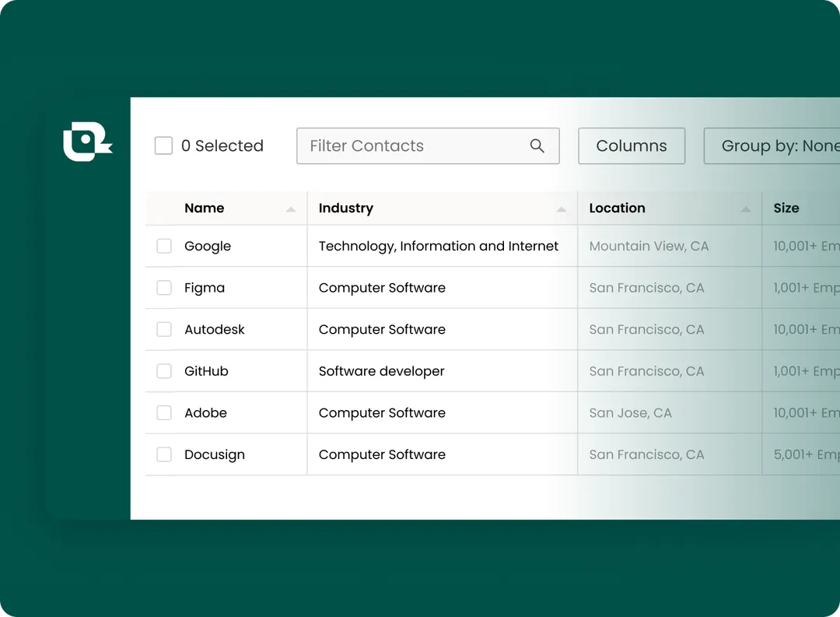
Task: Click the app logo in sidebar
Action: 86,143
